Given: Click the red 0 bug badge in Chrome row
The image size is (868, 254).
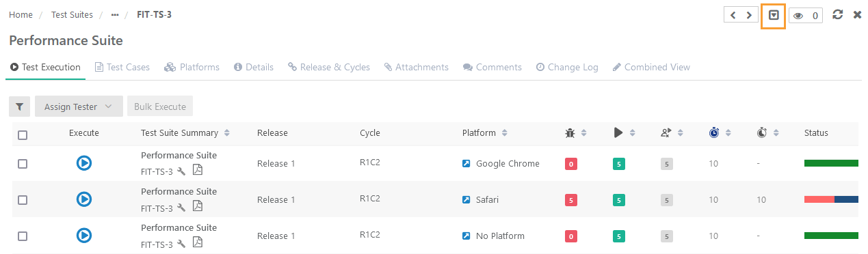Looking at the screenshot, I should (571, 164).
